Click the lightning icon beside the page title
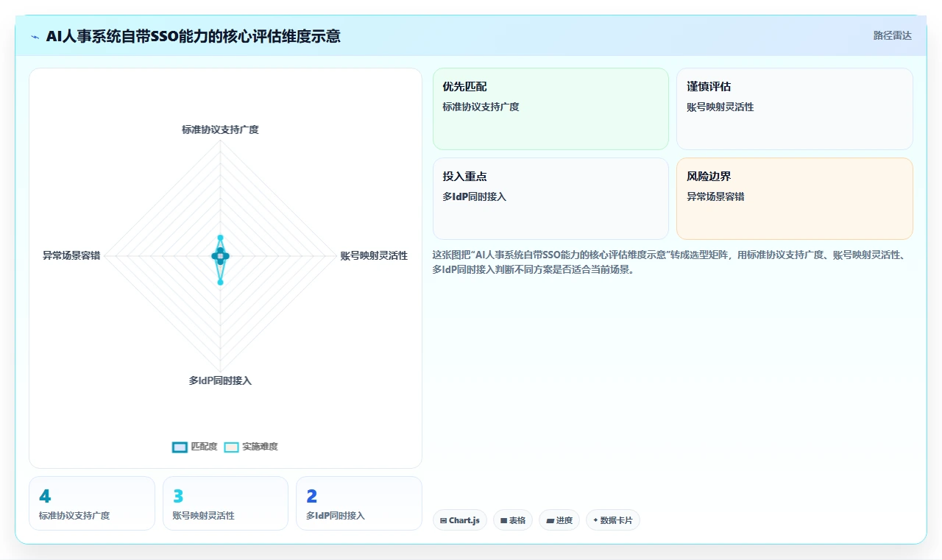 click(35, 37)
